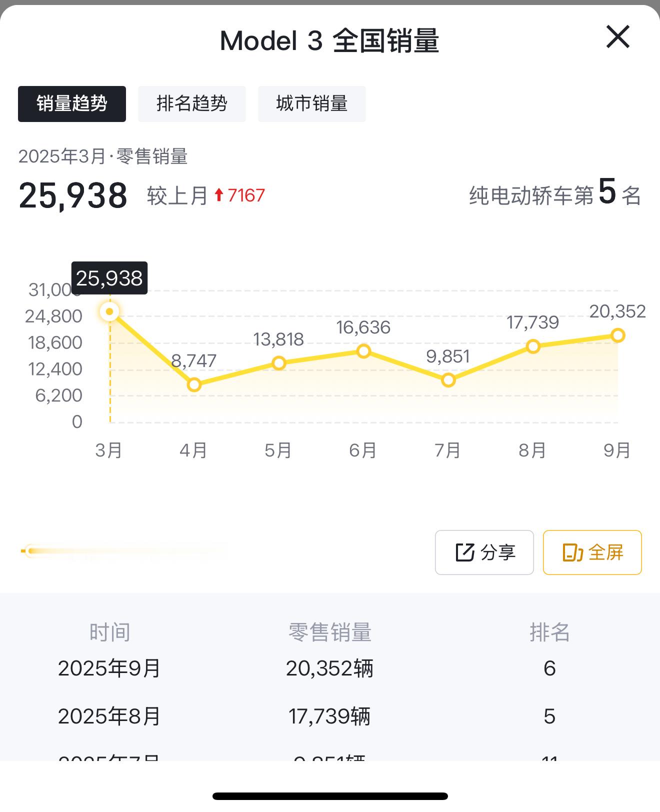660x812 pixels.
Task: Select the July 9,851 data point
Action: point(448,380)
